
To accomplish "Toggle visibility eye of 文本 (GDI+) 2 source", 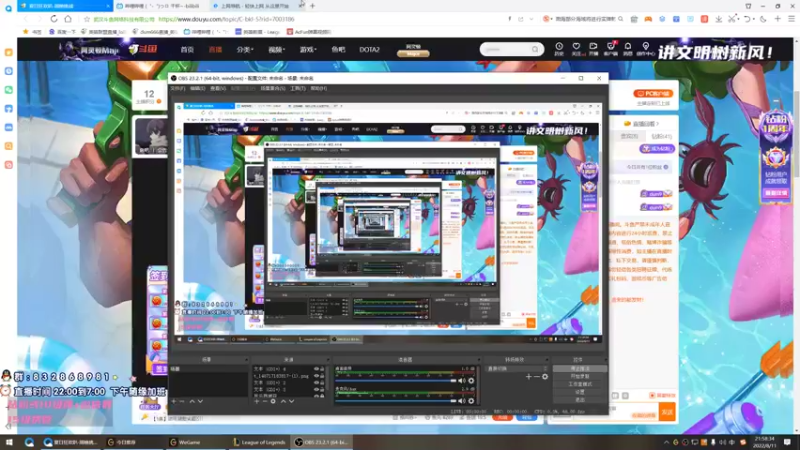I will click(316, 389).
